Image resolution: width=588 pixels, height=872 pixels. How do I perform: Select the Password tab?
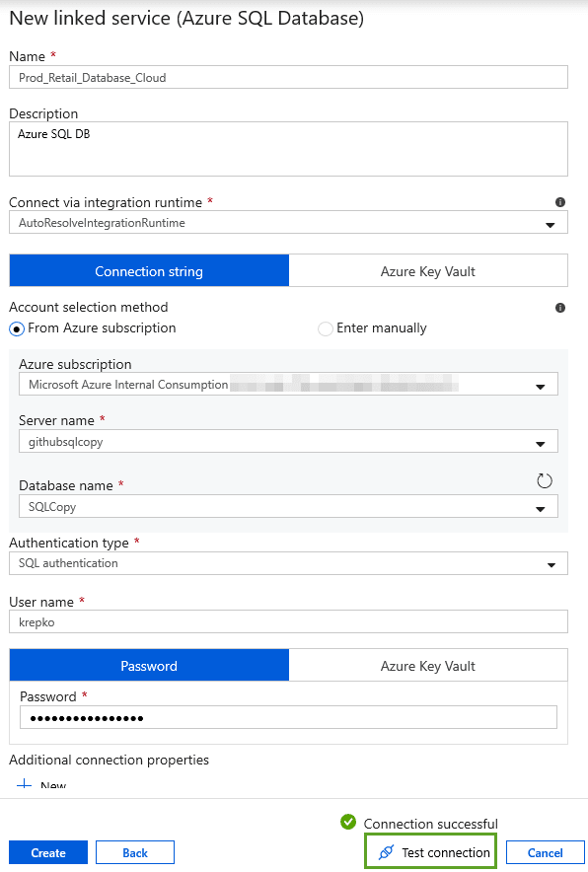[x=149, y=665]
